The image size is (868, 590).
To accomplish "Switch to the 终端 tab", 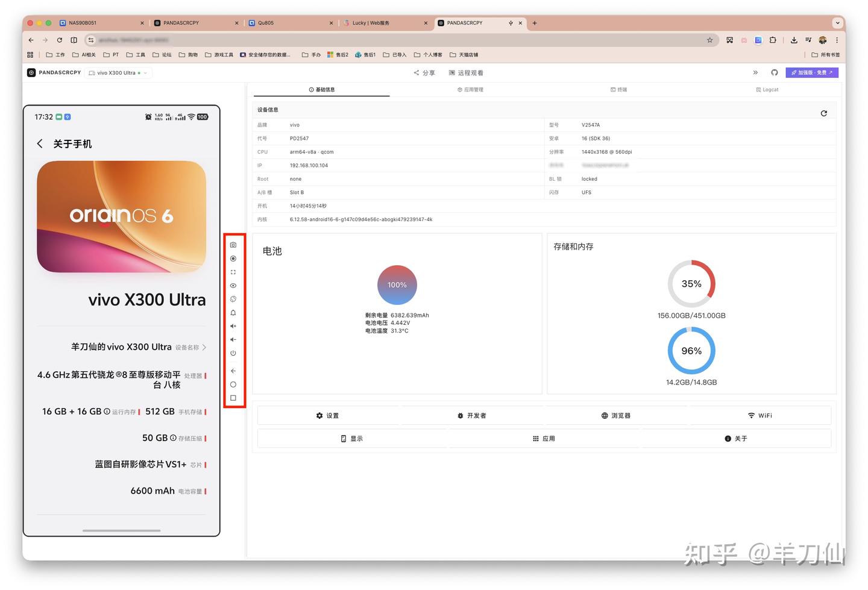I will click(619, 90).
